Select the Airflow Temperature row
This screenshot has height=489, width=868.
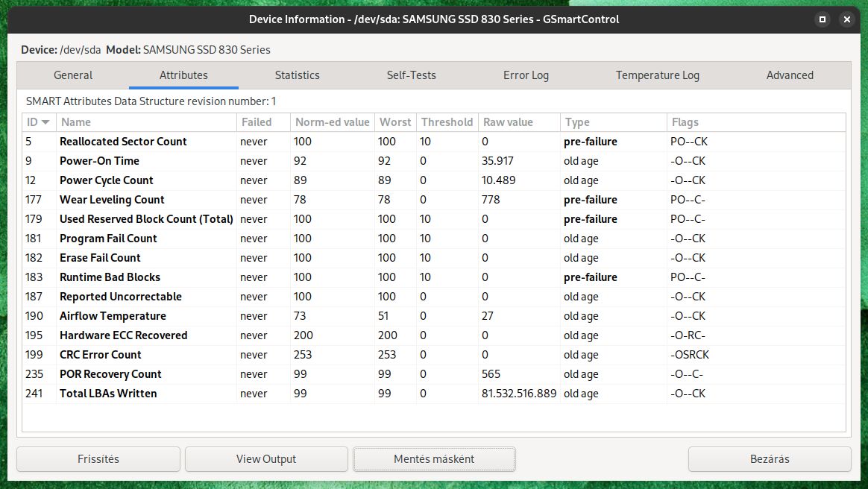coord(434,316)
